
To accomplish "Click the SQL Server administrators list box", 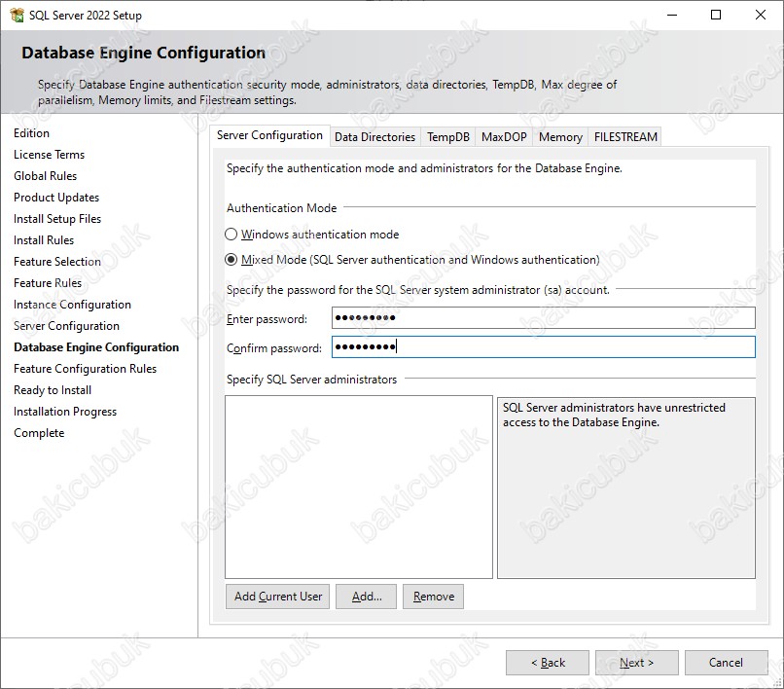I will click(359, 487).
